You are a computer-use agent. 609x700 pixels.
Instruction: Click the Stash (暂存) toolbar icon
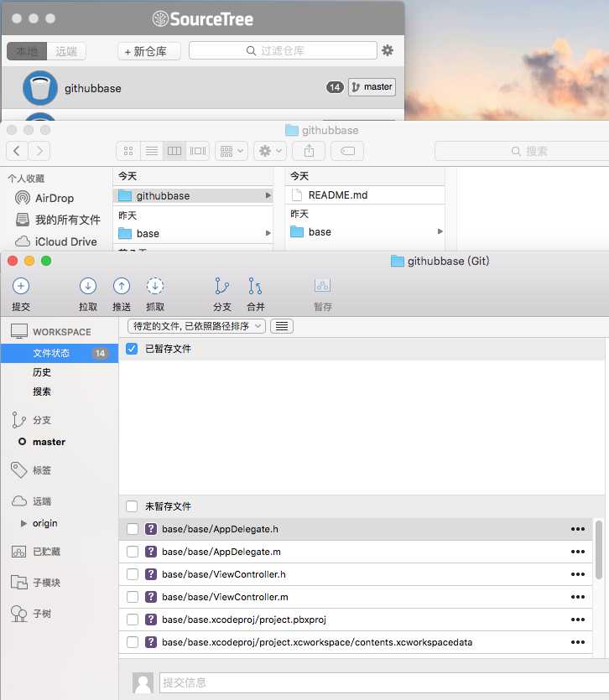pyautogui.click(x=322, y=286)
